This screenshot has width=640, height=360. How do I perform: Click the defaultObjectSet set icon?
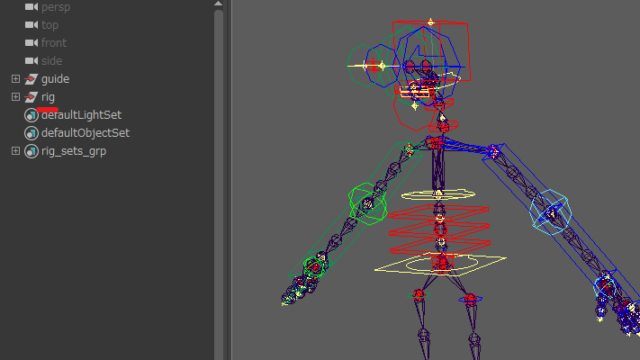click(31, 133)
